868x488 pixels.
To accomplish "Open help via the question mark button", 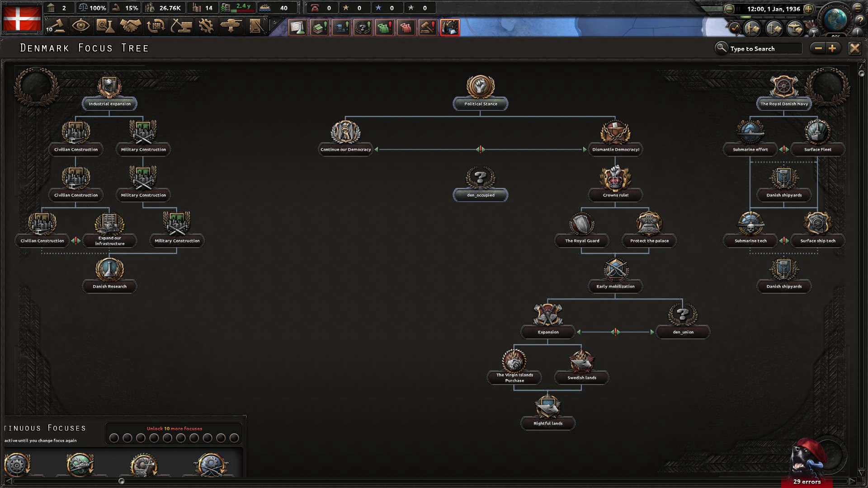I will pos(860,21).
